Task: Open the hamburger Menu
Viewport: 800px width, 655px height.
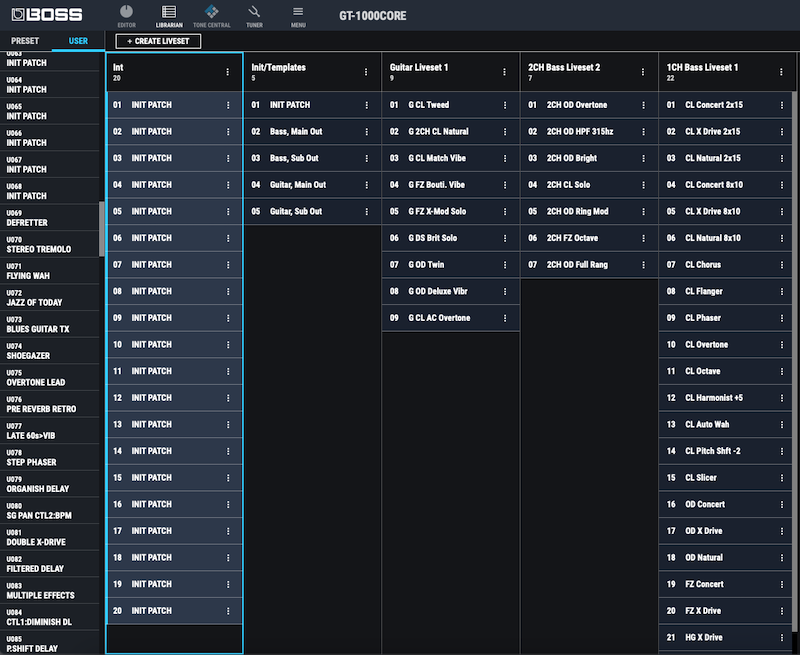Action: tap(298, 16)
